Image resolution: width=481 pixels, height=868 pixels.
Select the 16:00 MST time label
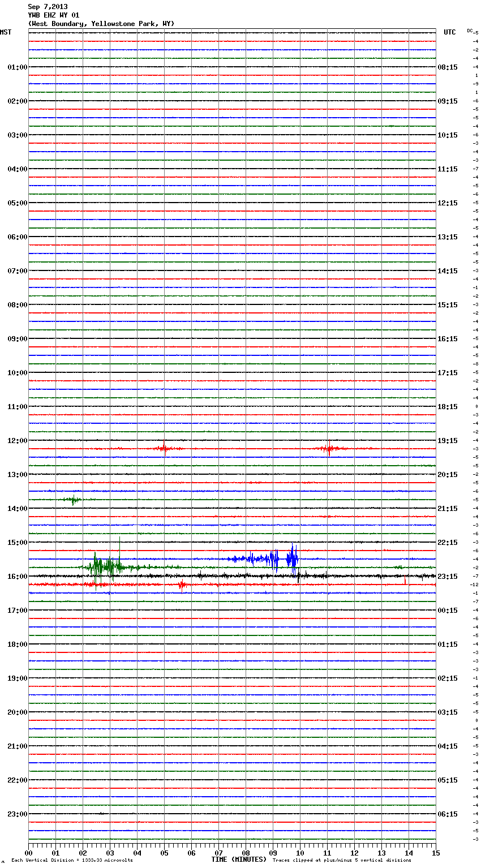point(18,576)
